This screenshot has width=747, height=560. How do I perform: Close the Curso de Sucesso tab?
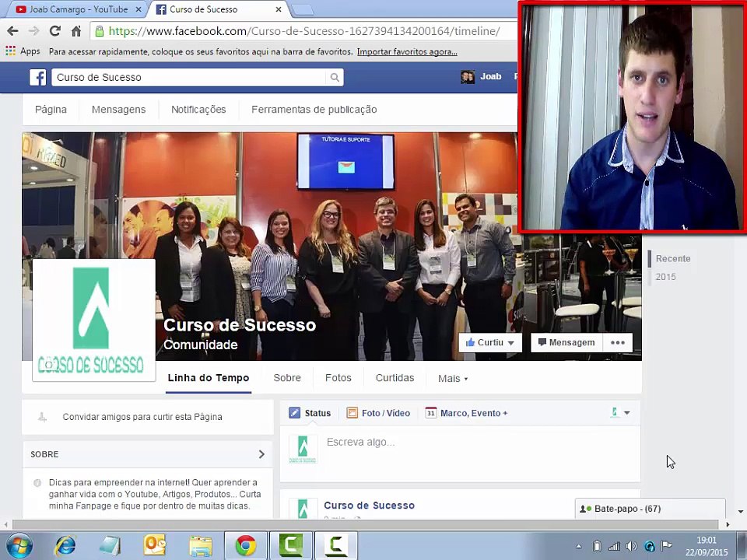click(x=279, y=9)
